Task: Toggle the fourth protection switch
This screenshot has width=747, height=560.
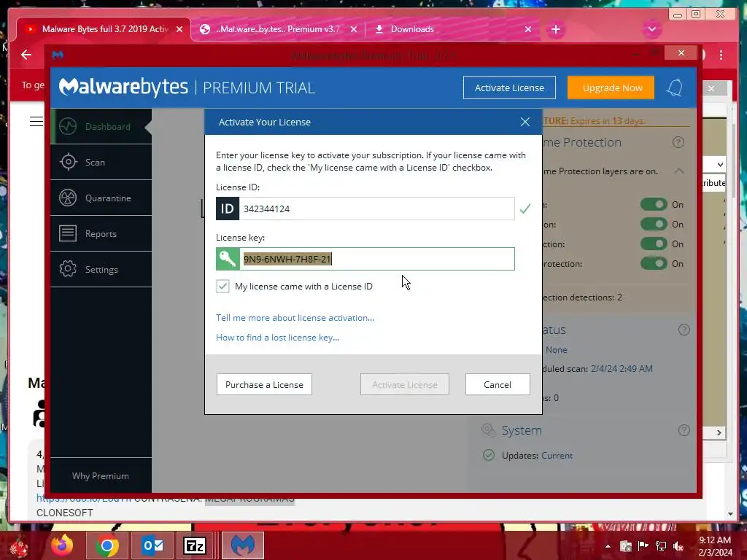Action: tap(654, 263)
